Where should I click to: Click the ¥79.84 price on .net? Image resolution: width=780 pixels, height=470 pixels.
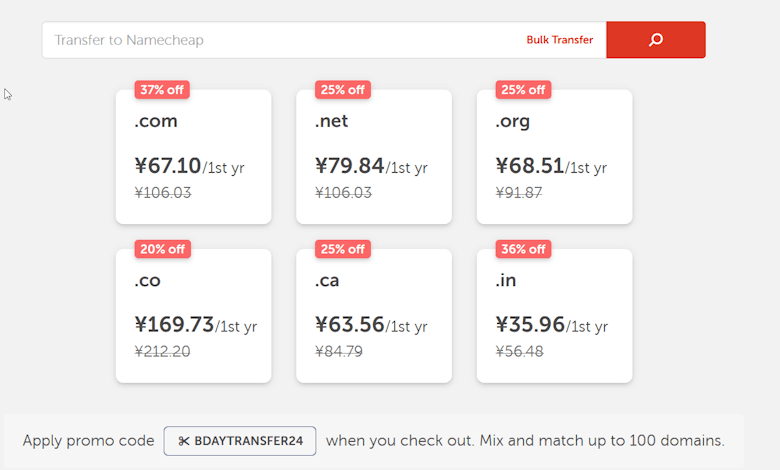coord(350,166)
